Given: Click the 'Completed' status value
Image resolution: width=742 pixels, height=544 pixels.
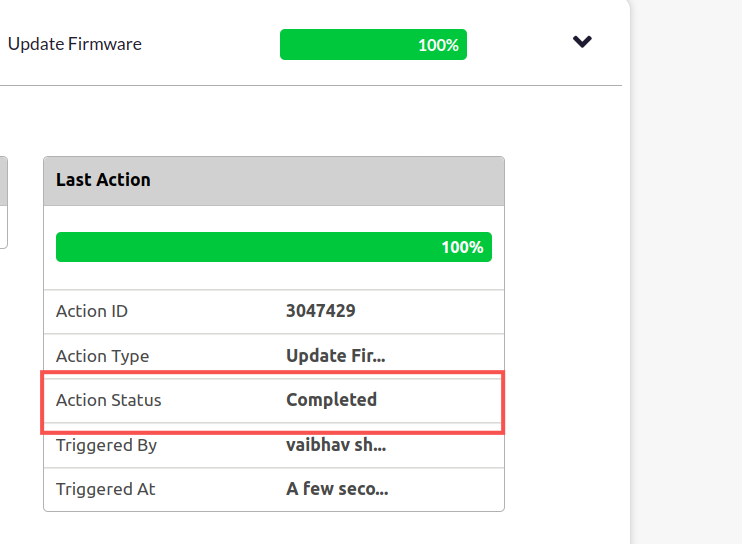Looking at the screenshot, I should (x=331, y=400).
